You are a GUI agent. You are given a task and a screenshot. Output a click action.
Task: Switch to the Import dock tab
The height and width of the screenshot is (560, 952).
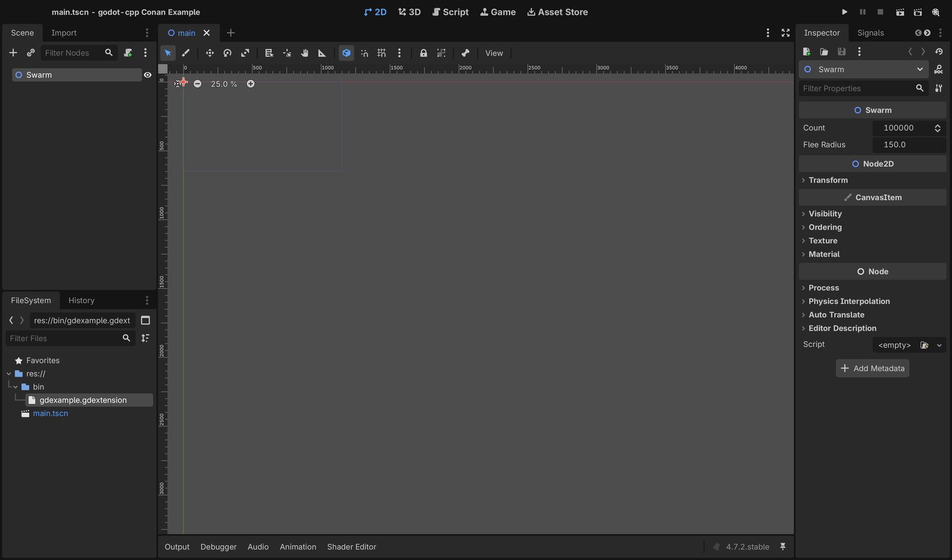click(x=64, y=33)
